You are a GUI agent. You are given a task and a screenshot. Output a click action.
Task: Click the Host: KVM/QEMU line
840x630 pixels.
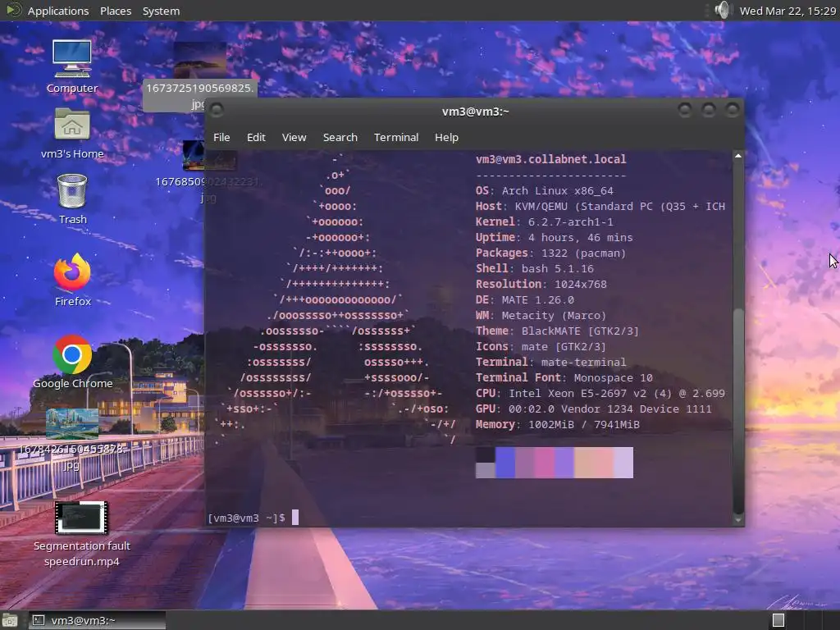[x=600, y=206]
